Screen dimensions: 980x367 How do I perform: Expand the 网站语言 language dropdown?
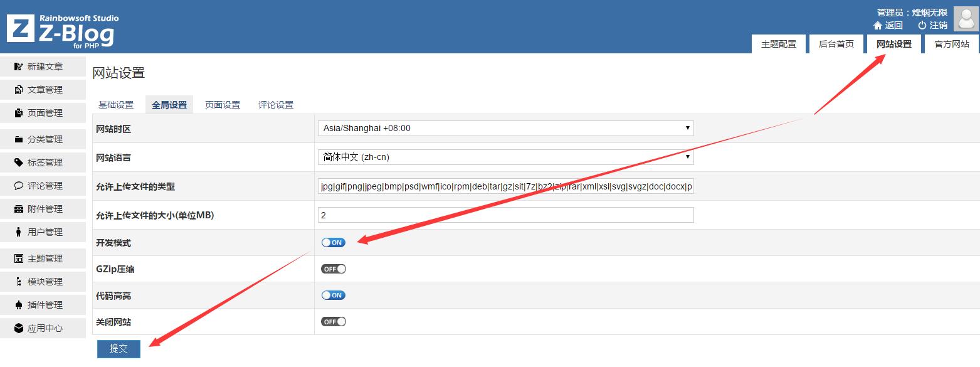(x=505, y=157)
